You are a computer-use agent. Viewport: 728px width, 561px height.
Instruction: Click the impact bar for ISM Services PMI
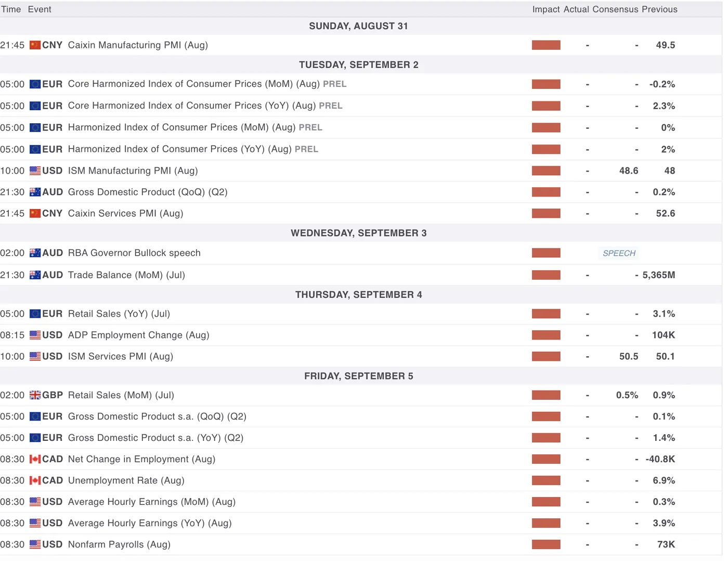(x=546, y=357)
